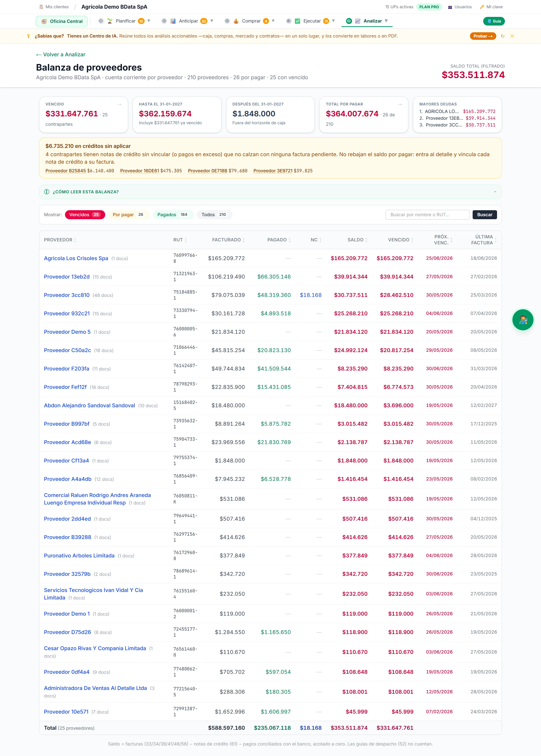The width and height of the screenshot is (541, 756).
Task: Click the Buscar button
Action: click(485, 215)
